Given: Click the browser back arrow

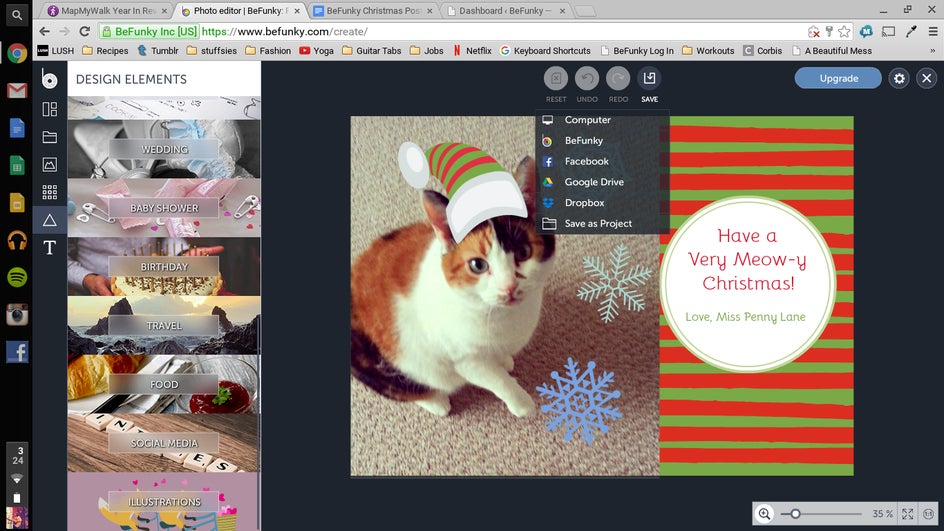Looking at the screenshot, I should pos(45,31).
